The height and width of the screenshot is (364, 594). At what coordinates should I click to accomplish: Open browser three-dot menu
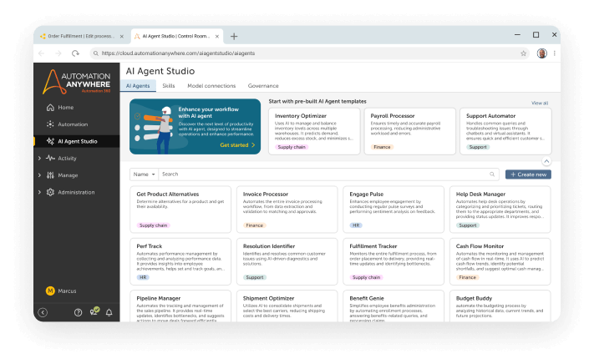click(x=554, y=53)
